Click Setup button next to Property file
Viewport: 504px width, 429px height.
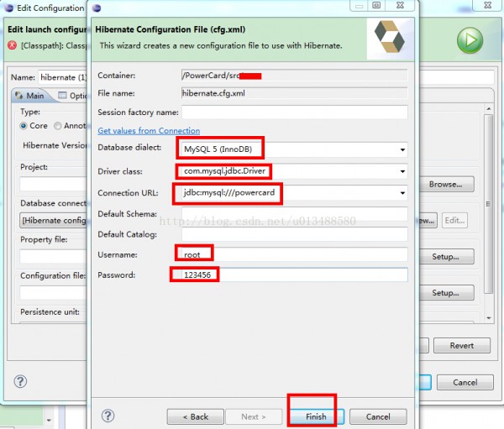pyautogui.click(x=445, y=256)
